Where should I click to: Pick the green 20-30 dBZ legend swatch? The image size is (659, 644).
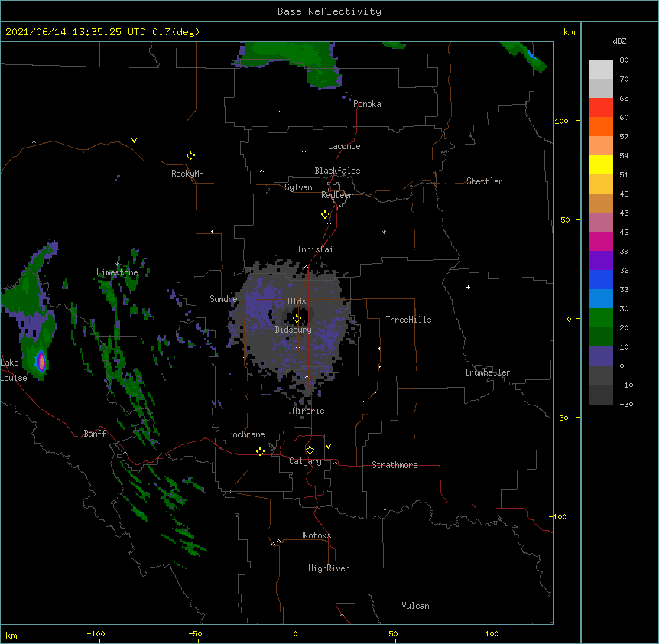pos(601,318)
